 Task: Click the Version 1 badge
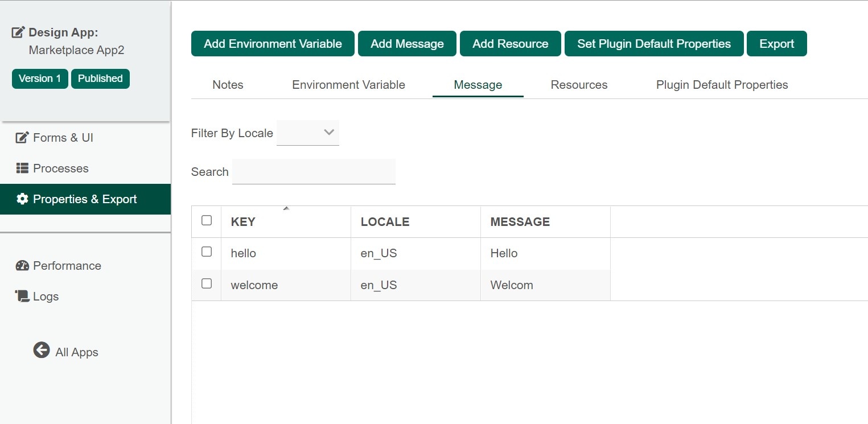(x=40, y=79)
